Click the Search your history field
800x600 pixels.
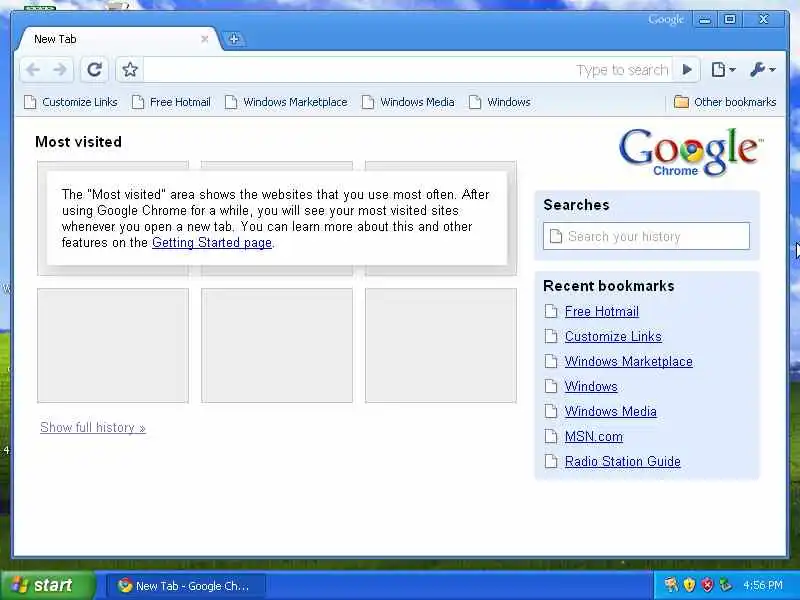click(646, 236)
